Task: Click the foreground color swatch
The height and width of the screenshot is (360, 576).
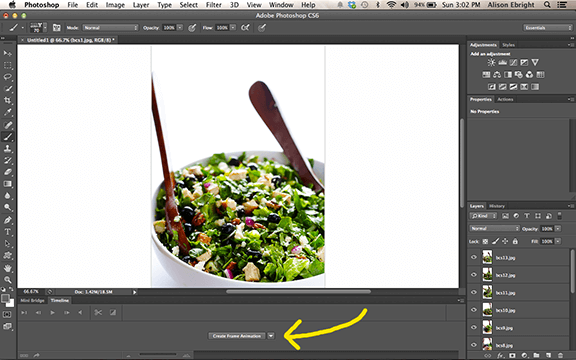Action: [x=5, y=298]
